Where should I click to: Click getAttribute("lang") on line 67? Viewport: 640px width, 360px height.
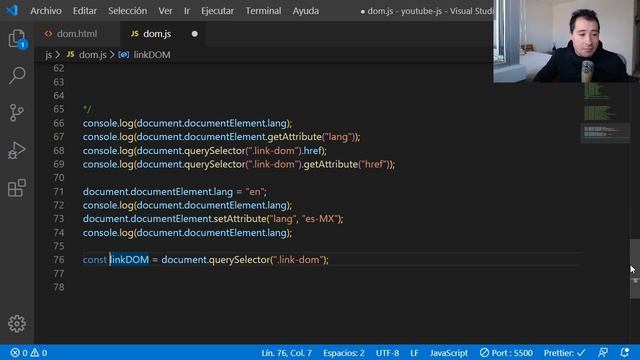[x=312, y=137]
